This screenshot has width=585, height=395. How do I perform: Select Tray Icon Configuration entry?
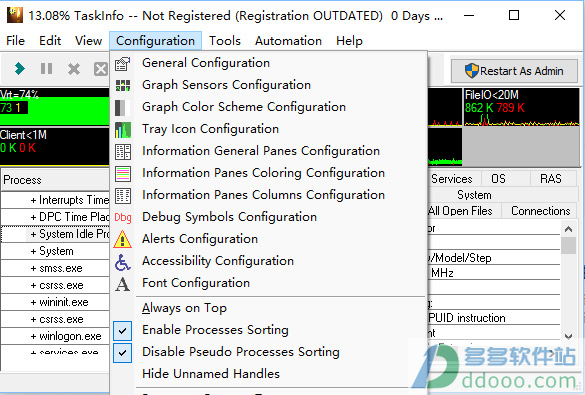[x=210, y=129]
